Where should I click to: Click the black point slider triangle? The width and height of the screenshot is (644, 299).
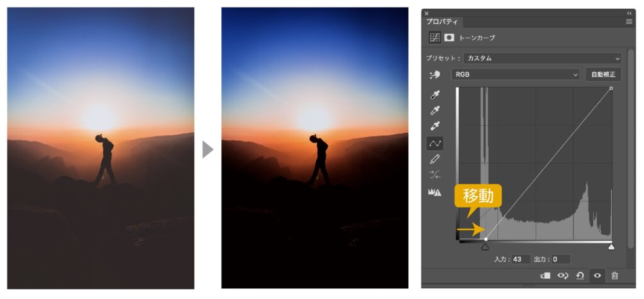[x=485, y=247]
